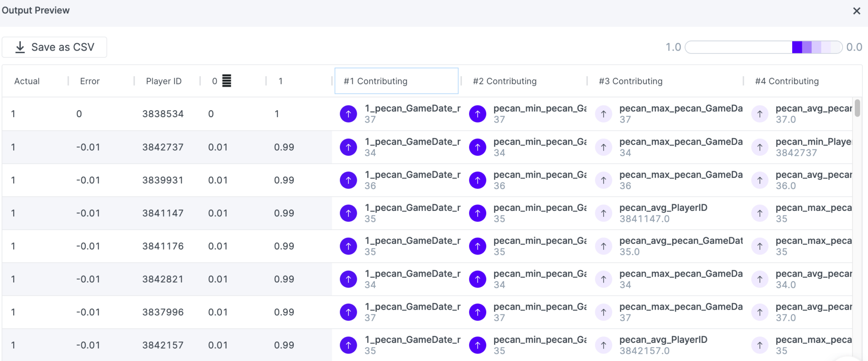Click the #4 Contributing column header
The height and width of the screenshot is (361, 868).
pyautogui.click(x=787, y=81)
